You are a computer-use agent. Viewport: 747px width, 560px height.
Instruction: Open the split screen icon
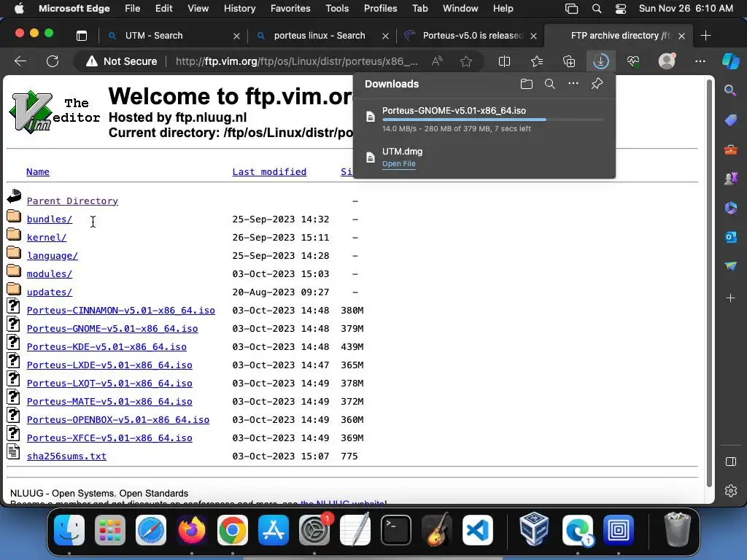[504, 61]
